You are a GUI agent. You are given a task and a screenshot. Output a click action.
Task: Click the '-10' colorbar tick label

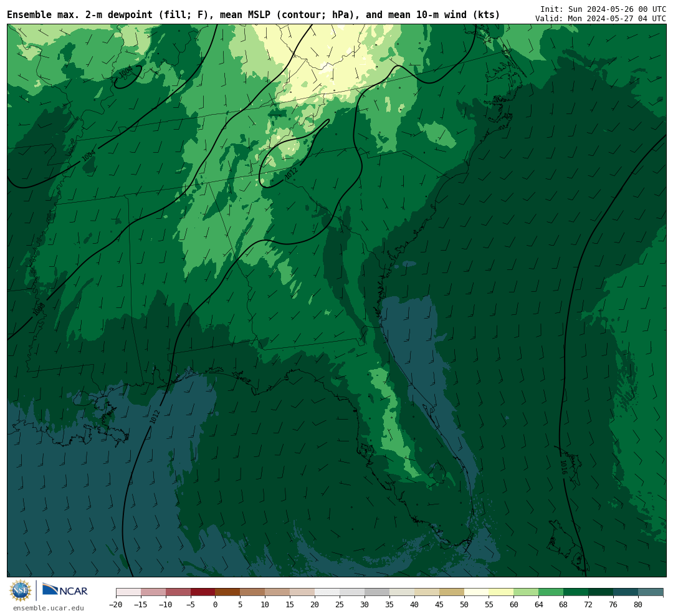[166, 605]
